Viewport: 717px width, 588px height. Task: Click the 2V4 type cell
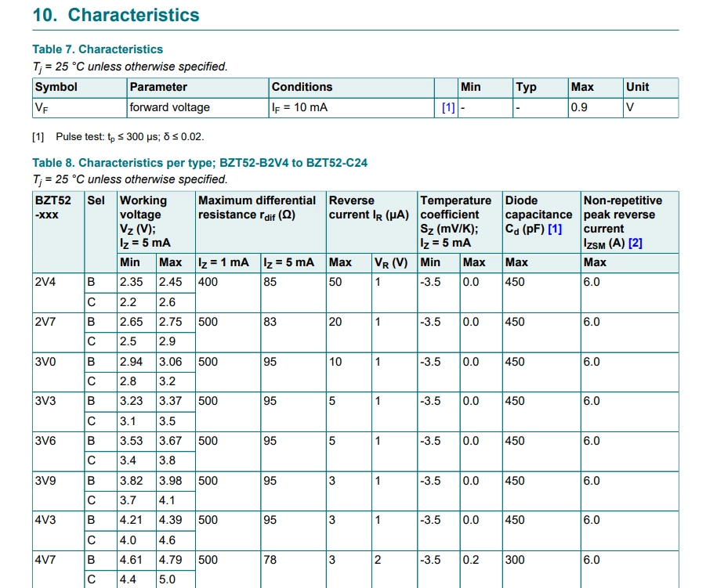(x=58, y=292)
